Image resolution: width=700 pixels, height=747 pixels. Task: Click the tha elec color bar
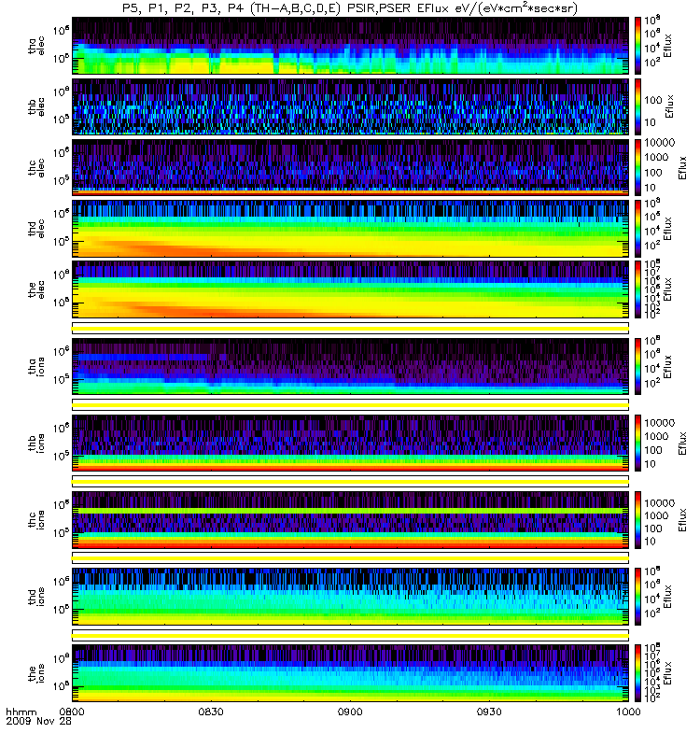click(638, 46)
